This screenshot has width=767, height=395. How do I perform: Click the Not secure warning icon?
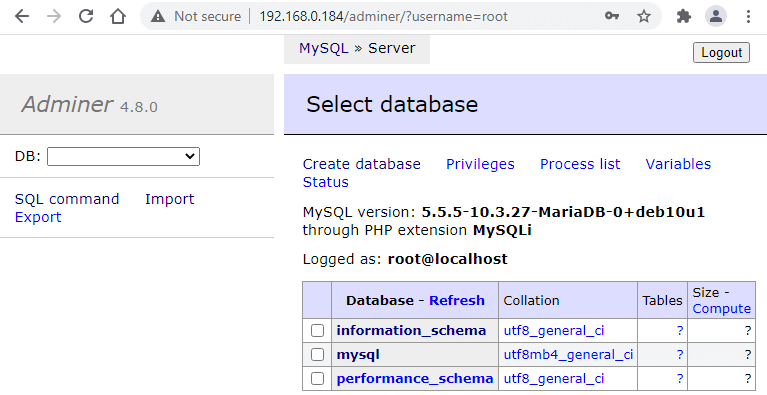[x=158, y=17]
